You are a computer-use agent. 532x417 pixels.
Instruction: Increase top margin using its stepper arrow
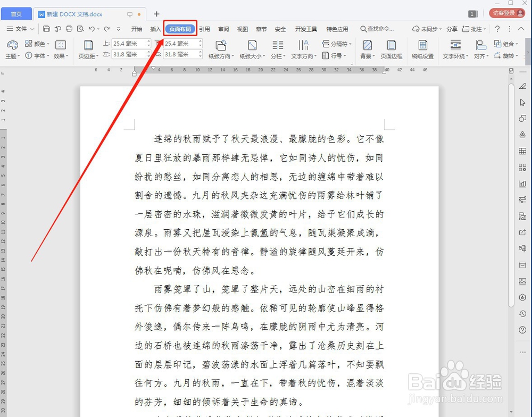[149, 42]
